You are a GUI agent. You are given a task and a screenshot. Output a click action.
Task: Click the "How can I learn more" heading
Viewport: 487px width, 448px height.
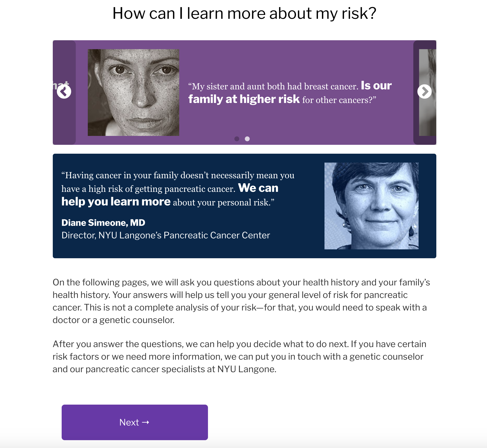coord(244,13)
